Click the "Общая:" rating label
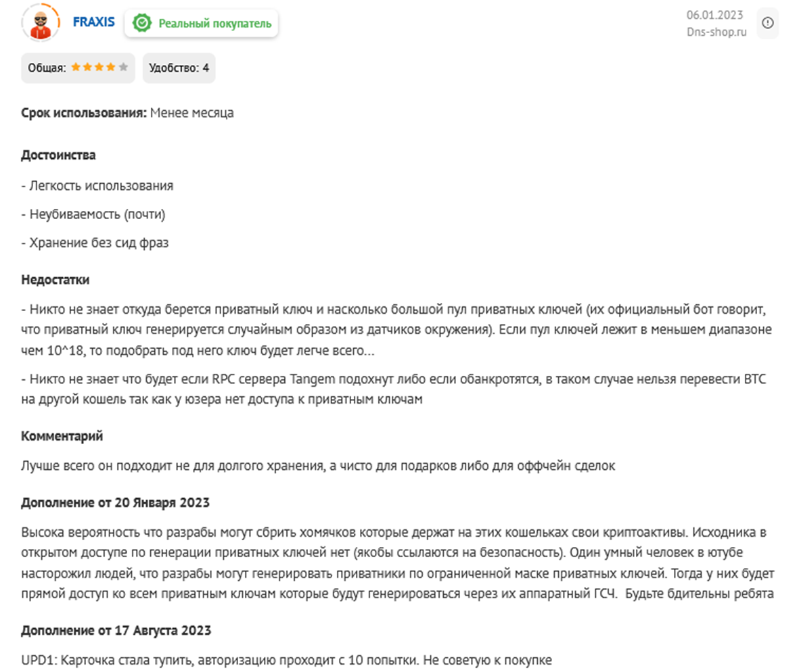Image resolution: width=799 pixels, height=672 pixels. click(47, 68)
